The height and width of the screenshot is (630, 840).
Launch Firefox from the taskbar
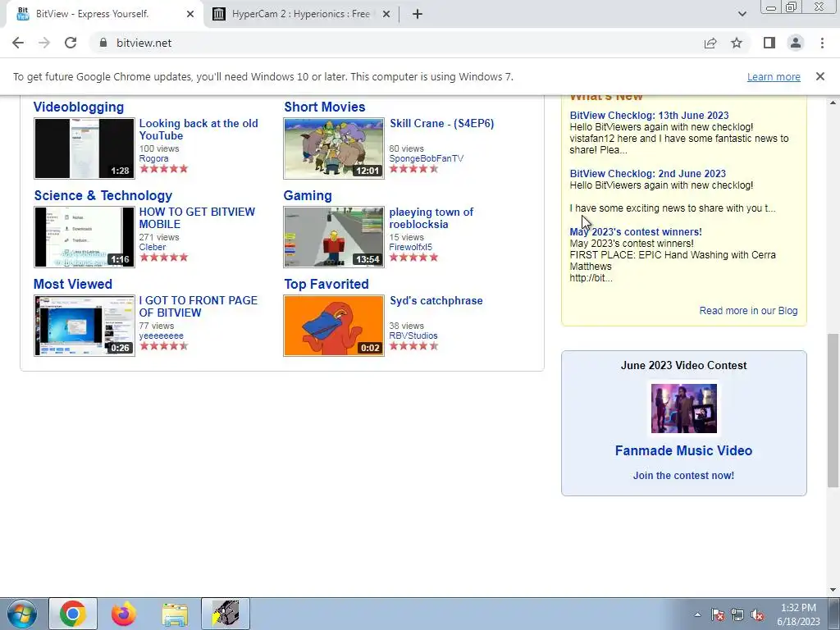pos(124,614)
